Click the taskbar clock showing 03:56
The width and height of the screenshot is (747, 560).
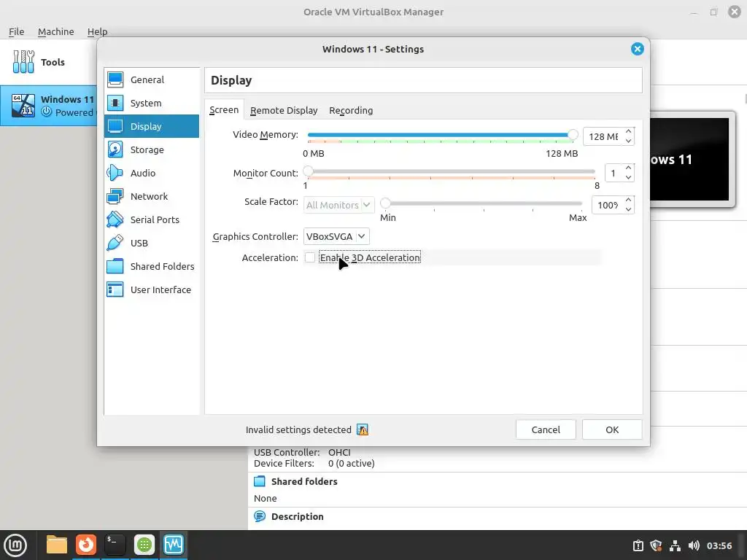point(719,545)
